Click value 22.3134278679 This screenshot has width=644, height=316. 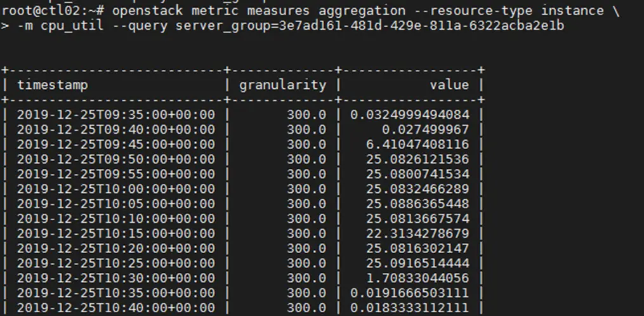click(417, 234)
